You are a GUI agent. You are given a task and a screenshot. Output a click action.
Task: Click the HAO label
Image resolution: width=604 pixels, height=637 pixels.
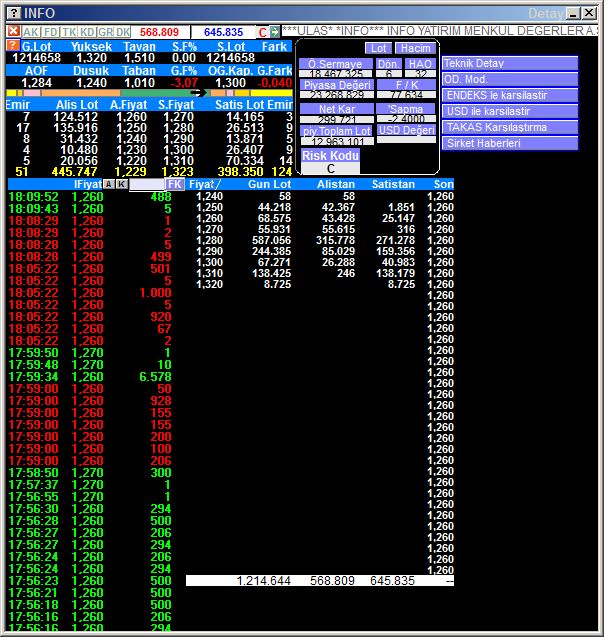pyautogui.click(x=420, y=64)
